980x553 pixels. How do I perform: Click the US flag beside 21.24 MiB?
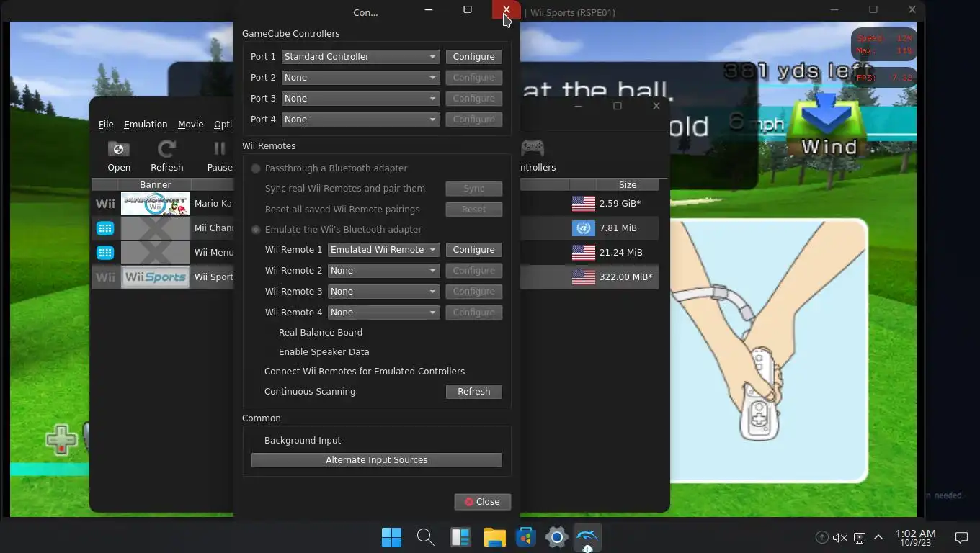pos(583,253)
